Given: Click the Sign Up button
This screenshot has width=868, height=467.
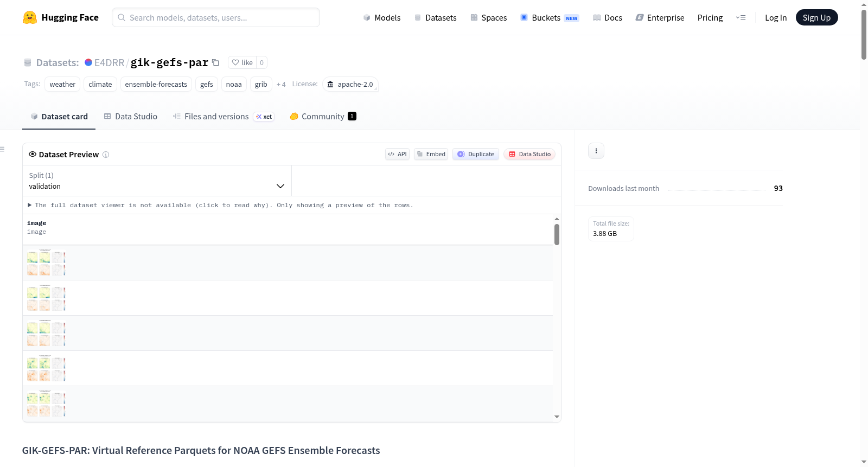Looking at the screenshot, I should click(x=816, y=17).
